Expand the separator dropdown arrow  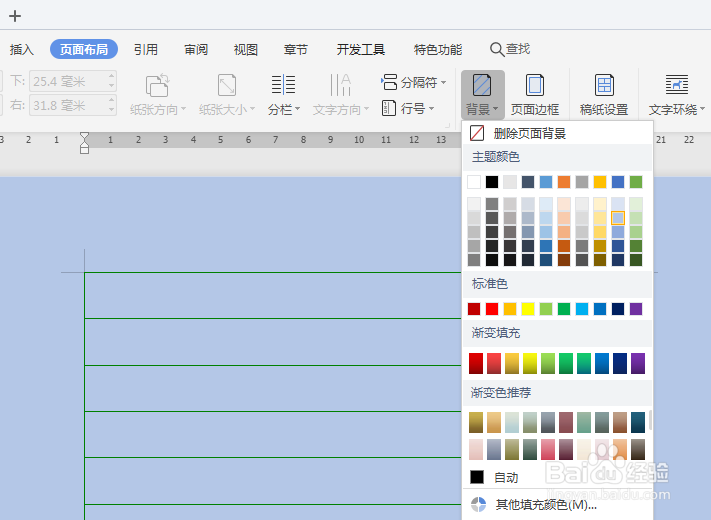[x=443, y=83]
